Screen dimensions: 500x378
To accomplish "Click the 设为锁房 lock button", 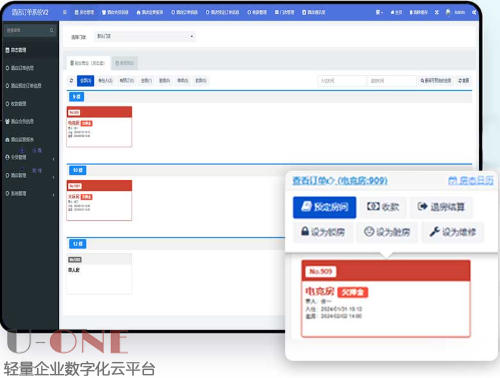I will click(323, 232).
